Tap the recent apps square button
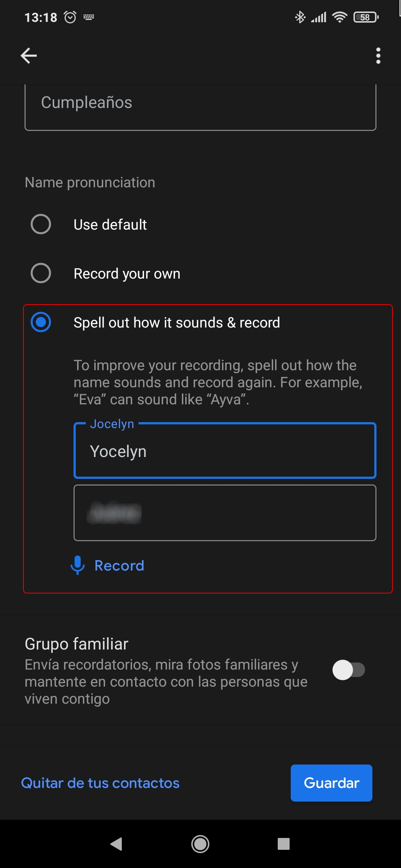 coord(284,844)
